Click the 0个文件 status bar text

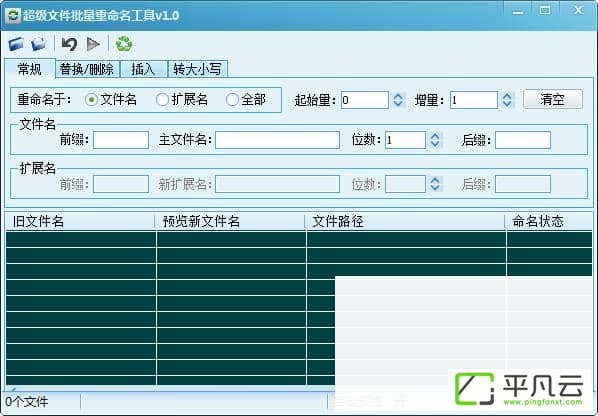click(x=27, y=402)
